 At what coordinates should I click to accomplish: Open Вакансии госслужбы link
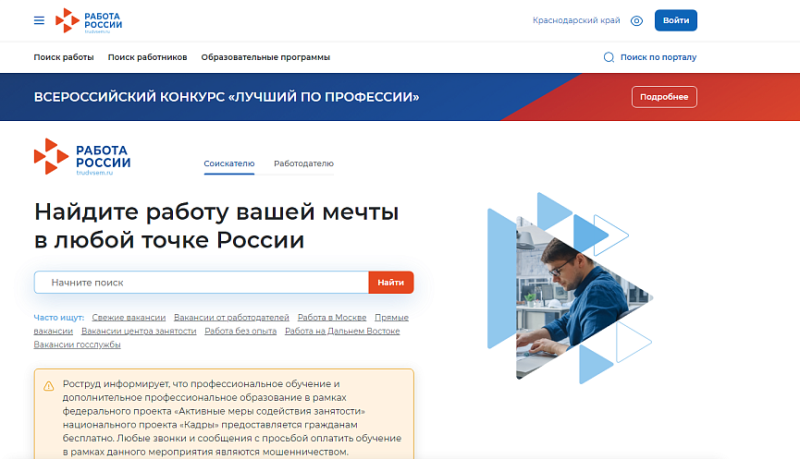pyautogui.click(x=77, y=345)
